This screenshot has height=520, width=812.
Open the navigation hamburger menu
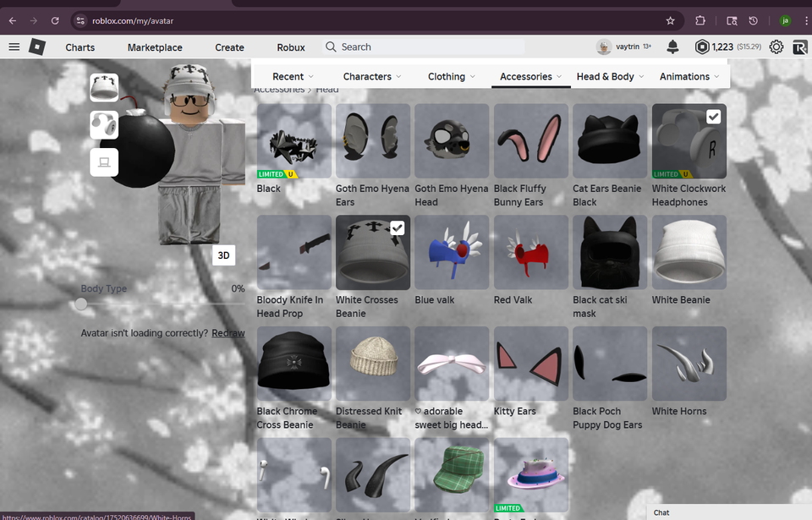(14, 47)
